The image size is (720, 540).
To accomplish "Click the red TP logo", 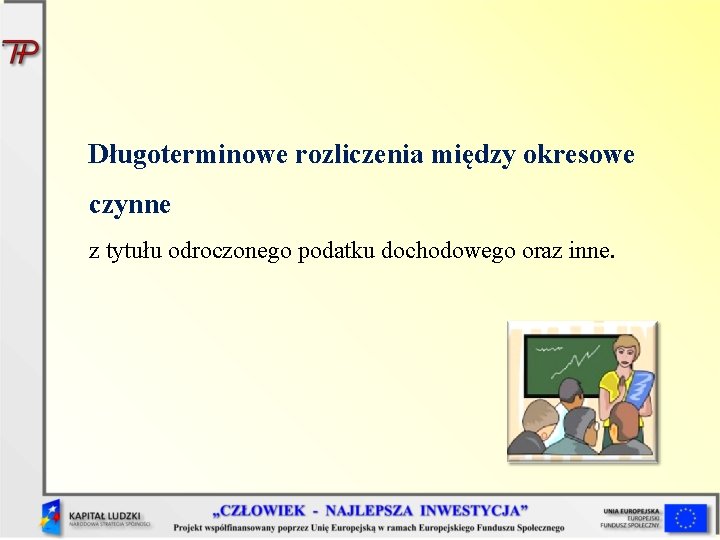I will (21, 51).
